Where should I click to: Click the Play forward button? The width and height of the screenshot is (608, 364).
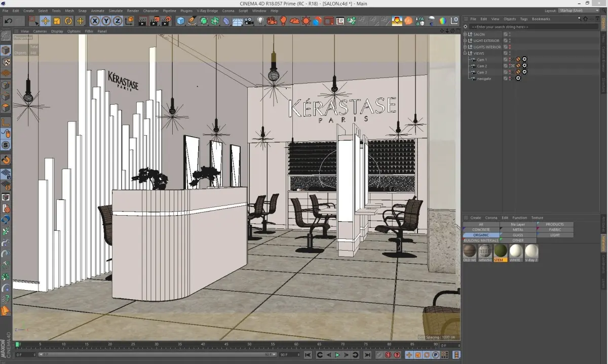(x=337, y=355)
